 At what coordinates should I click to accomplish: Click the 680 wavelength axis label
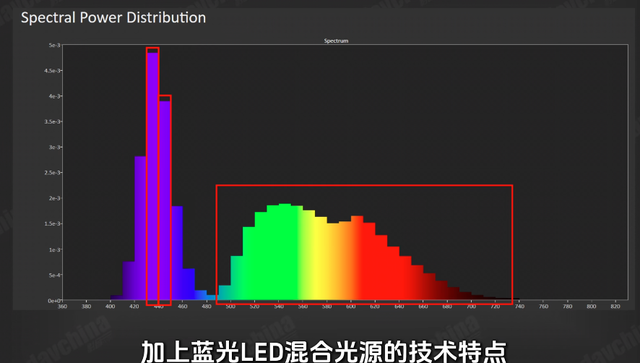(447, 306)
